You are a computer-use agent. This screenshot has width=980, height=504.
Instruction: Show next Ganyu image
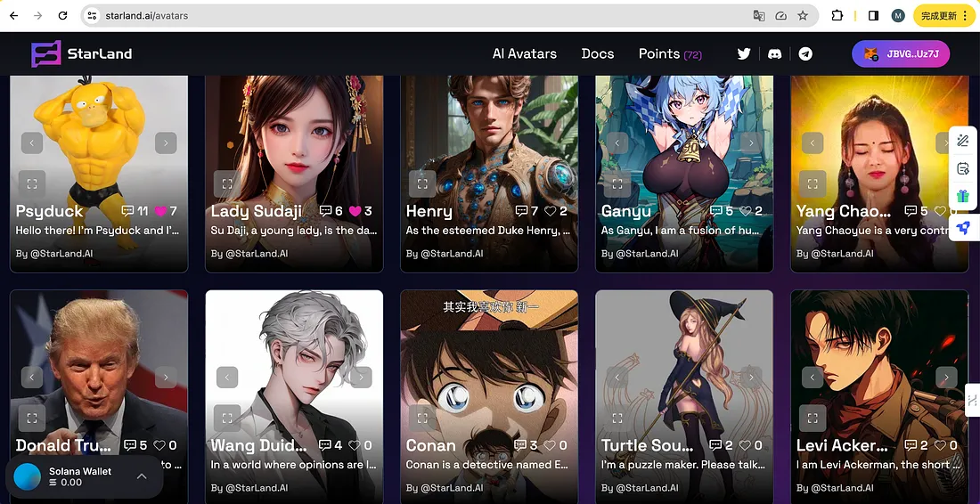click(x=751, y=143)
